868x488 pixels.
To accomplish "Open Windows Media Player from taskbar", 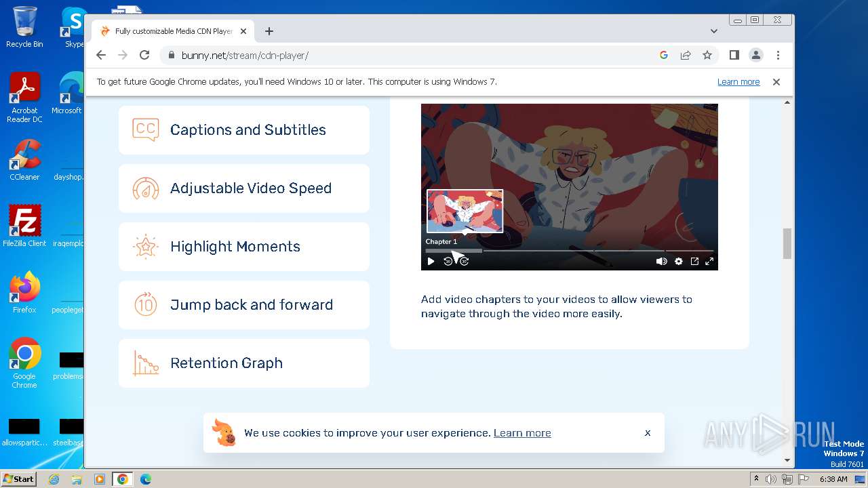I will pos(100,479).
